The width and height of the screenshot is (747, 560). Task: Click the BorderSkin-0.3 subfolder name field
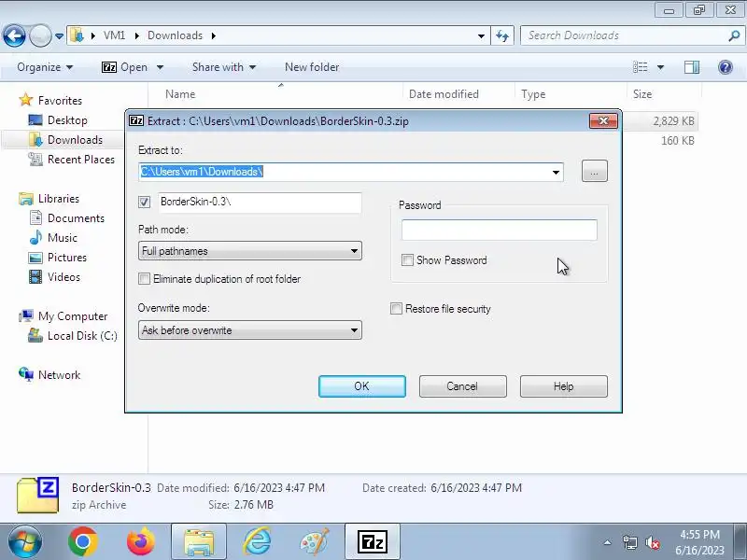click(260, 202)
